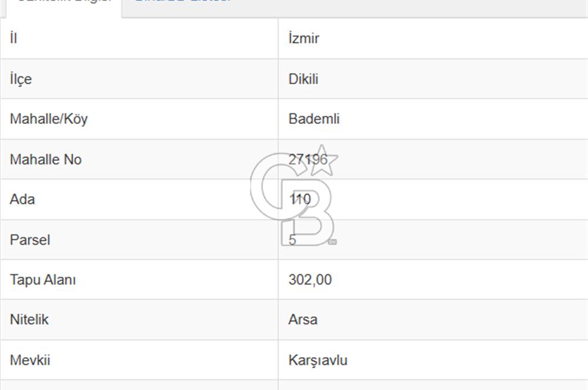Screen dimensions: 588x390
Task: Select the Parsel value 5
Action: point(293,240)
